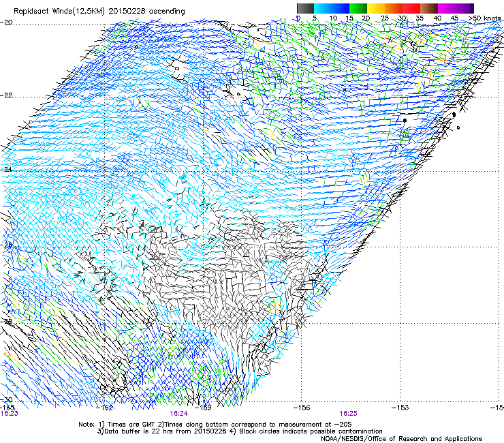
Task: Click the purple '16:23' time label
Action: [x=10, y=414]
